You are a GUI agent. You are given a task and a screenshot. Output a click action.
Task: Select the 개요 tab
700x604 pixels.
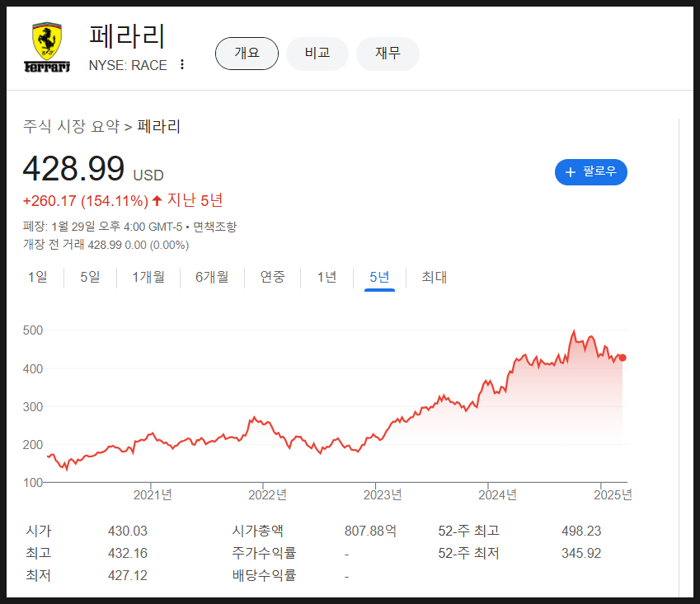[x=247, y=54]
